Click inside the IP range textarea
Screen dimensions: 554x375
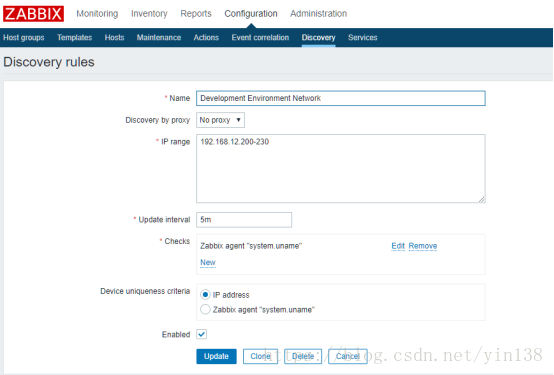point(341,169)
